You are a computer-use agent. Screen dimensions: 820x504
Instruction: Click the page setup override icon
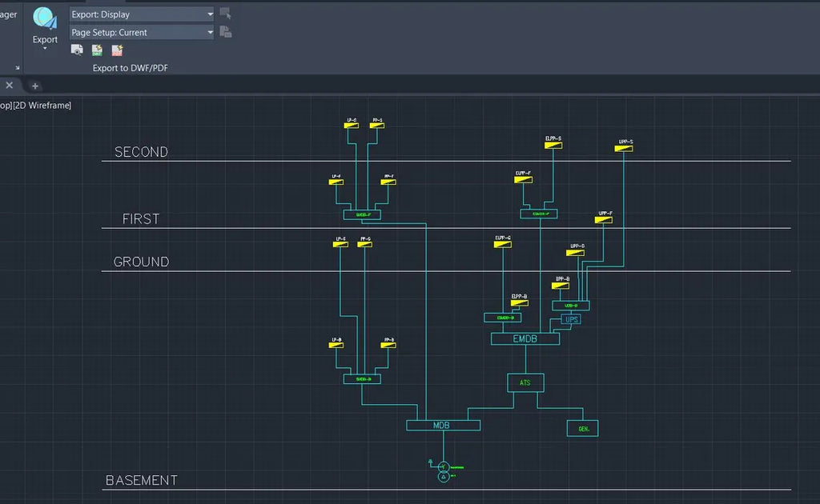tap(225, 32)
